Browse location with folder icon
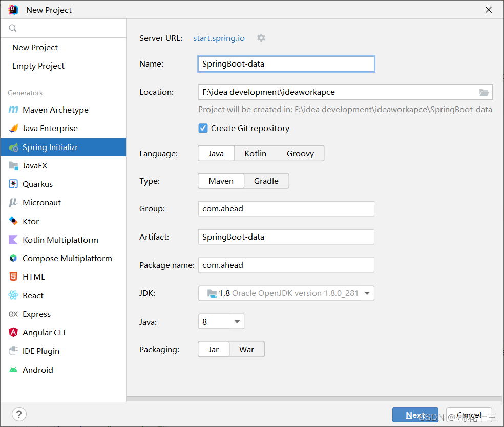Screen dimensions: 504x427 (x=484, y=92)
